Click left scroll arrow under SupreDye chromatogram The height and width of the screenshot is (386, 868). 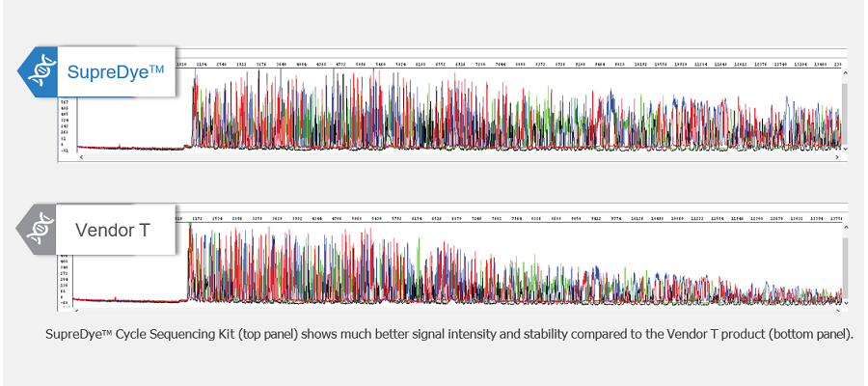click(x=81, y=157)
